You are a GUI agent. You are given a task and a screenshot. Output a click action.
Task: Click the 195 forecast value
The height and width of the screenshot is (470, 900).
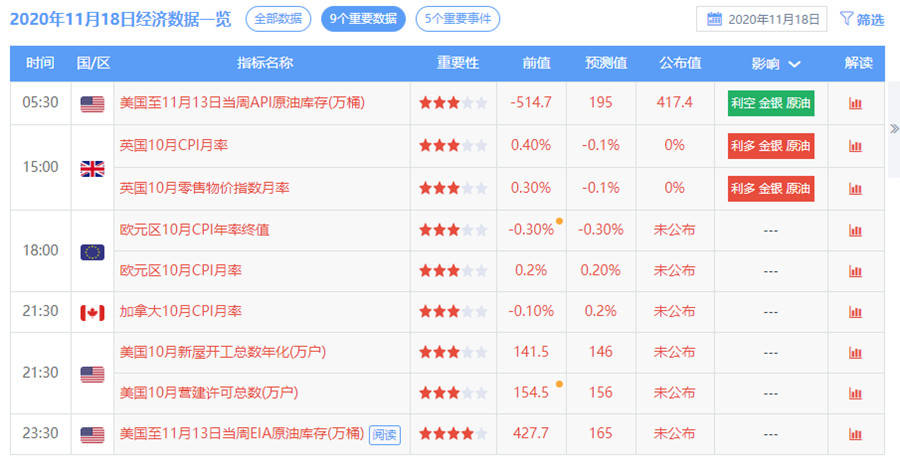click(600, 103)
